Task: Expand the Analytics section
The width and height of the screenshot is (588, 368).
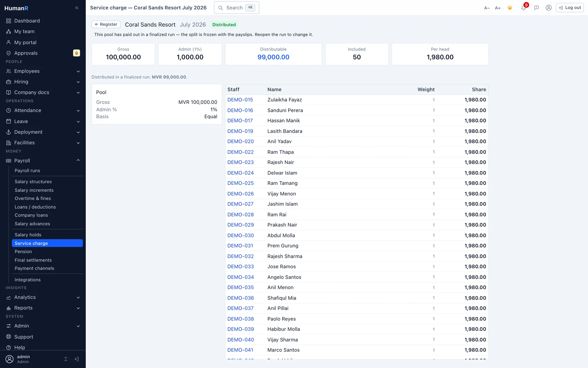Action: point(43,297)
